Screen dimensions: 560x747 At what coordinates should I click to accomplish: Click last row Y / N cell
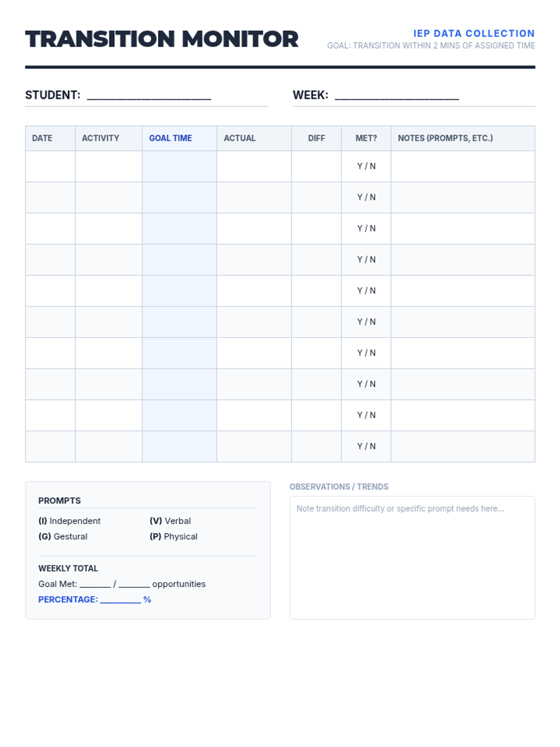click(x=366, y=446)
